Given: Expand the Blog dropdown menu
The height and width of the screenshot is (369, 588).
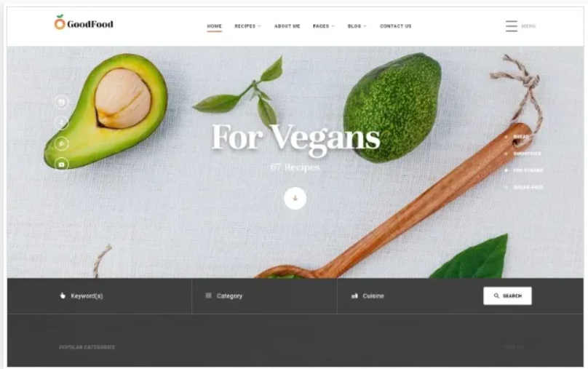Looking at the screenshot, I should [x=357, y=26].
